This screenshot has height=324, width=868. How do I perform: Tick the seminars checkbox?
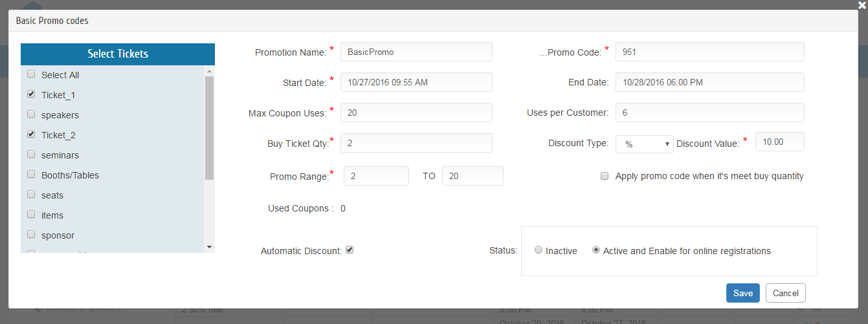(x=31, y=155)
